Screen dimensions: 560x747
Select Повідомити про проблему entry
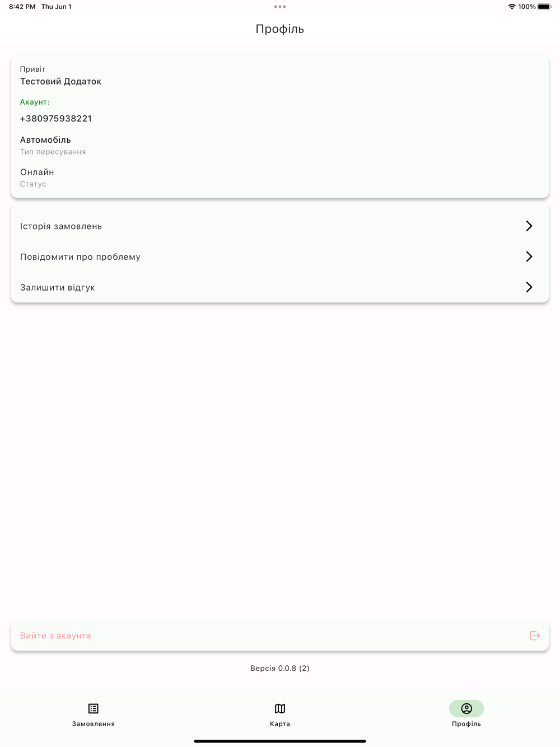pyautogui.click(x=280, y=256)
